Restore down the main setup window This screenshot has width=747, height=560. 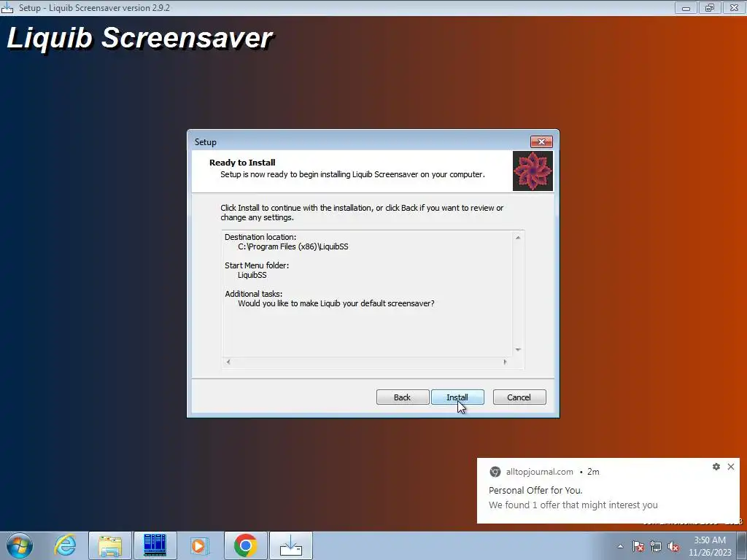710,7
